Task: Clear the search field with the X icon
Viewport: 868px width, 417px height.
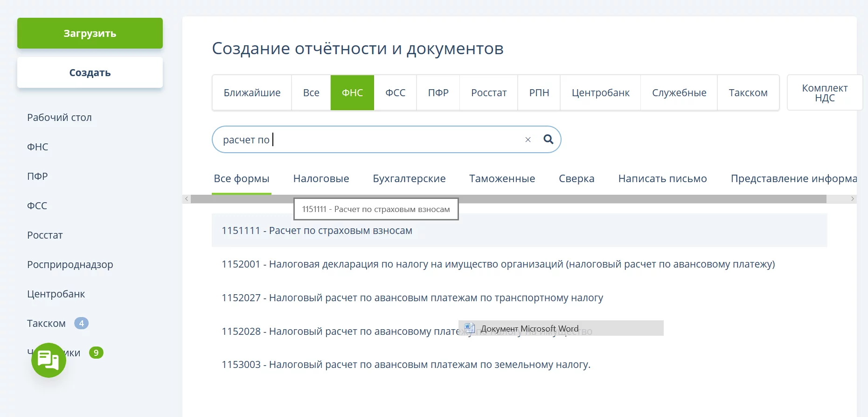Action: tap(528, 140)
